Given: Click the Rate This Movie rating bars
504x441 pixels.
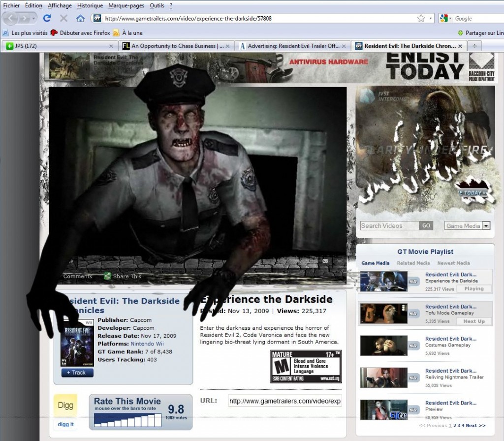Looking at the screenshot, I should 127,420.
